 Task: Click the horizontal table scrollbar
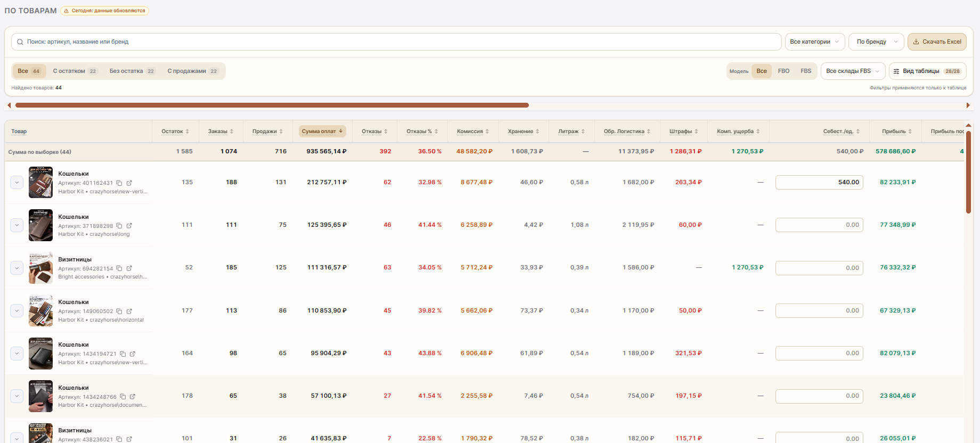tap(272, 105)
